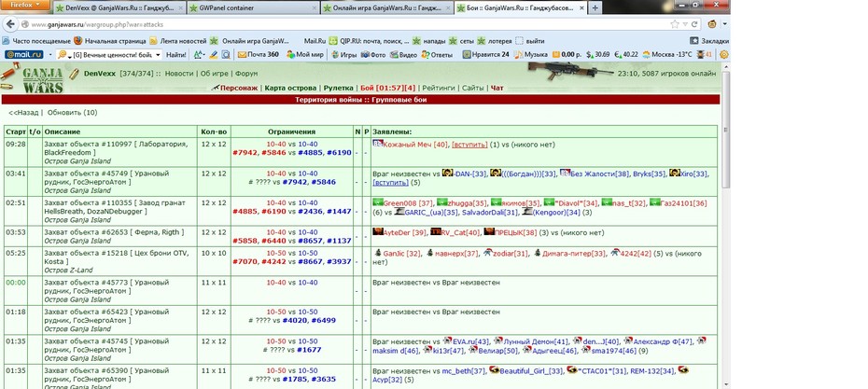Screen dimensions: 868x389
Task: Open the Рулетка menu item
Action: pos(338,88)
